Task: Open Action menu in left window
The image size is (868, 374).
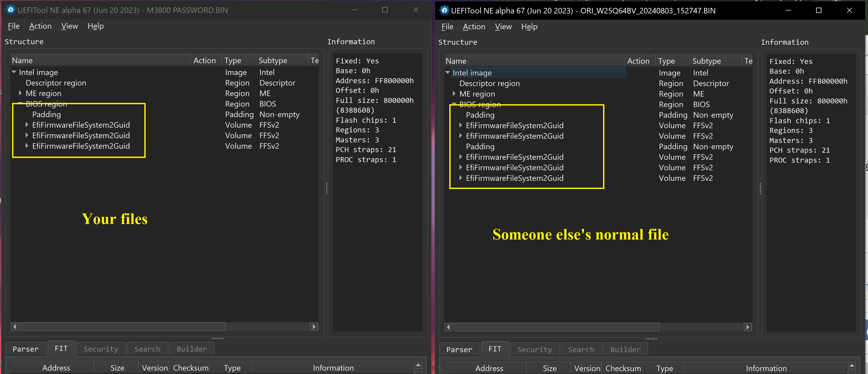Action: click(x=40, y=26)
